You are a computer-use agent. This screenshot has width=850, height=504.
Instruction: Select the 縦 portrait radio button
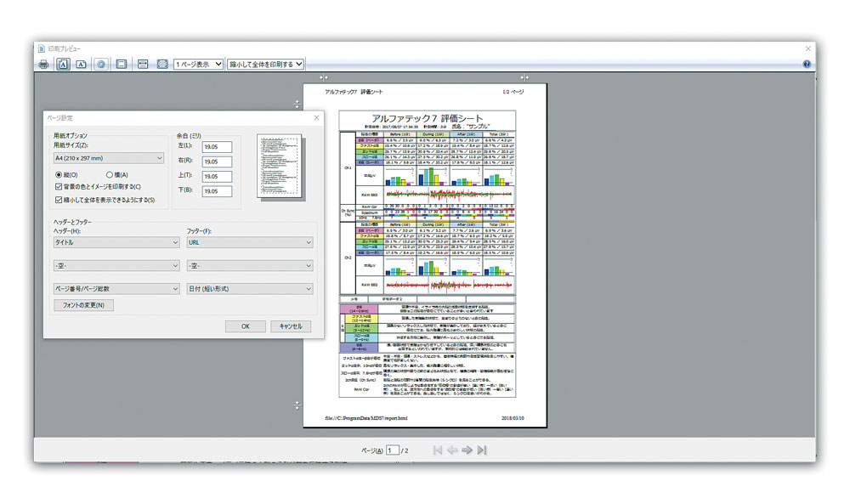[58, 174]
